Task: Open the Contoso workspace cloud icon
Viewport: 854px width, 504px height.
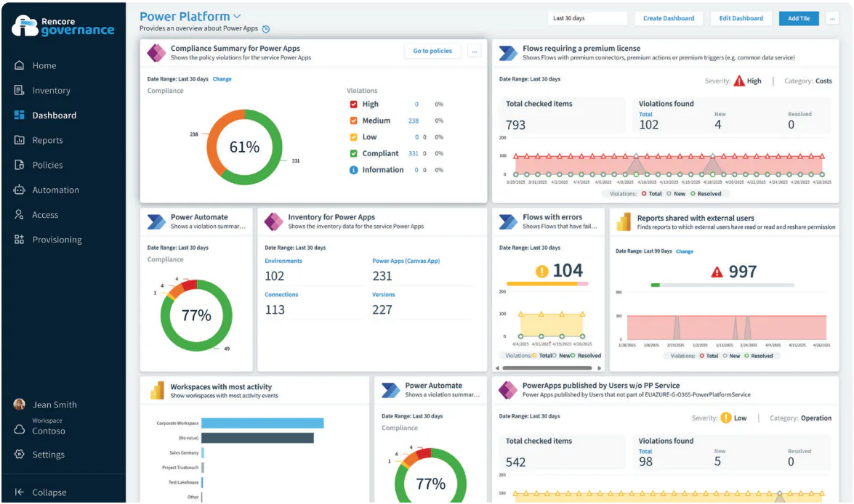Action: coord(19,429)
